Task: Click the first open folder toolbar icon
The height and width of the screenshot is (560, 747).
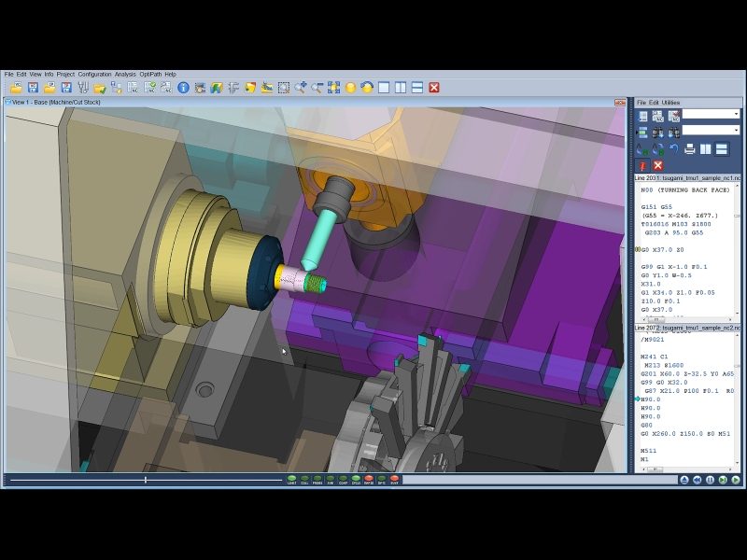Action: [17, 88]
